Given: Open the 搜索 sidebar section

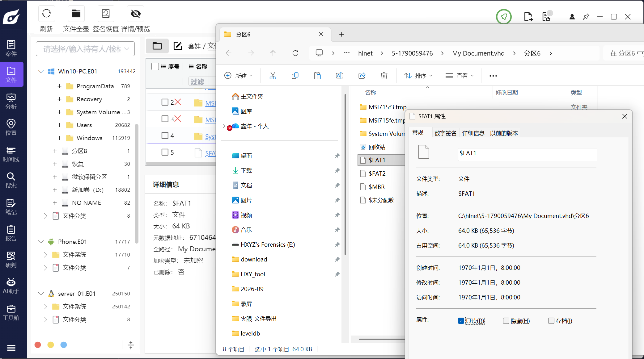Looking at the screenshot, I should [x=11, y=180].
